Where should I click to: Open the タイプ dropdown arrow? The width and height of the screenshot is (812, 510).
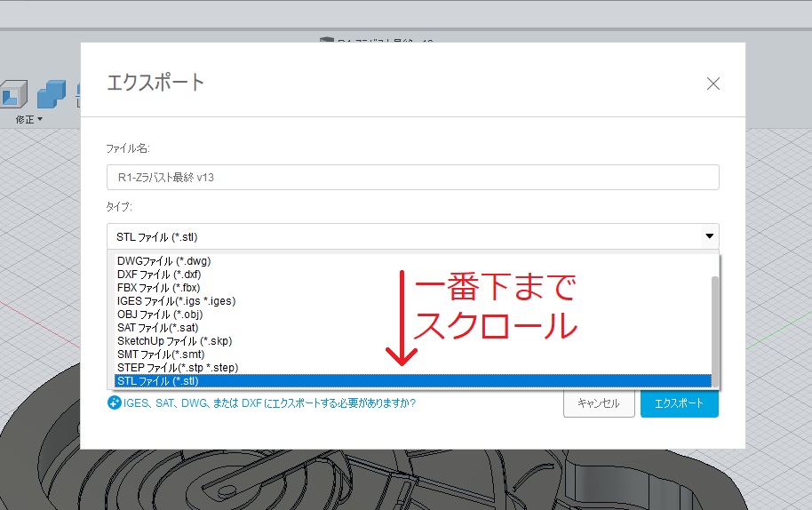(x=710, y=236)
